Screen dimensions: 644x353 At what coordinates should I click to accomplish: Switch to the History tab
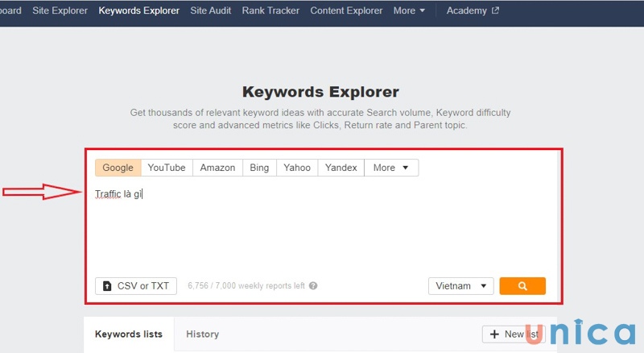(203, 334)
